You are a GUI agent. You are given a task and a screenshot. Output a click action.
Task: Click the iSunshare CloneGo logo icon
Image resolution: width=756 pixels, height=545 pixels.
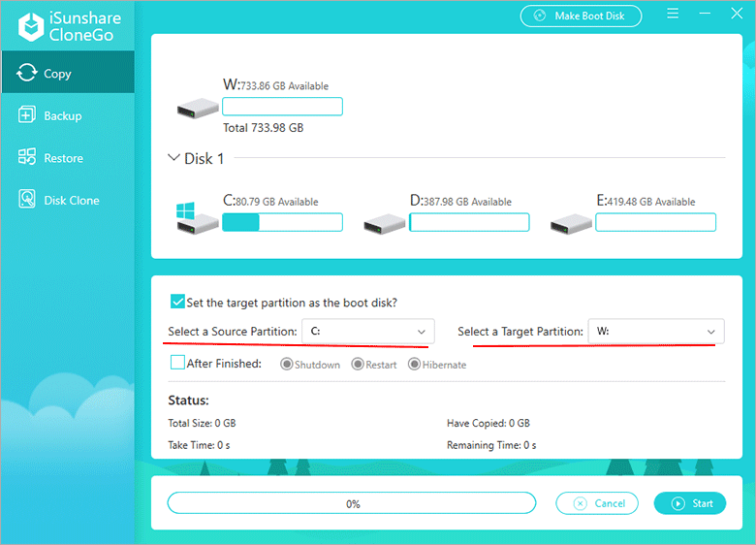[31, 27]
